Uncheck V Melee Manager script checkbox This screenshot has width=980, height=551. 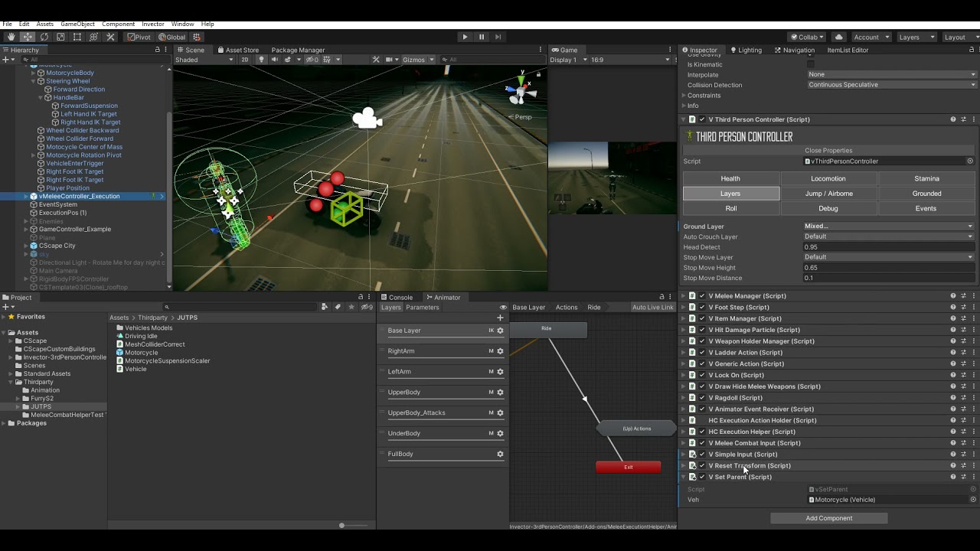pyautogui.click(x=702, y=296)
